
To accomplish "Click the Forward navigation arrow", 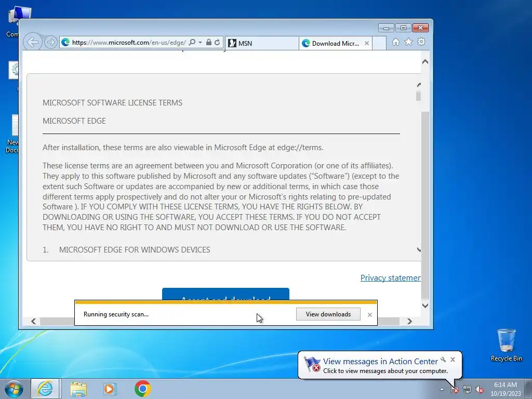I will 50,43.
